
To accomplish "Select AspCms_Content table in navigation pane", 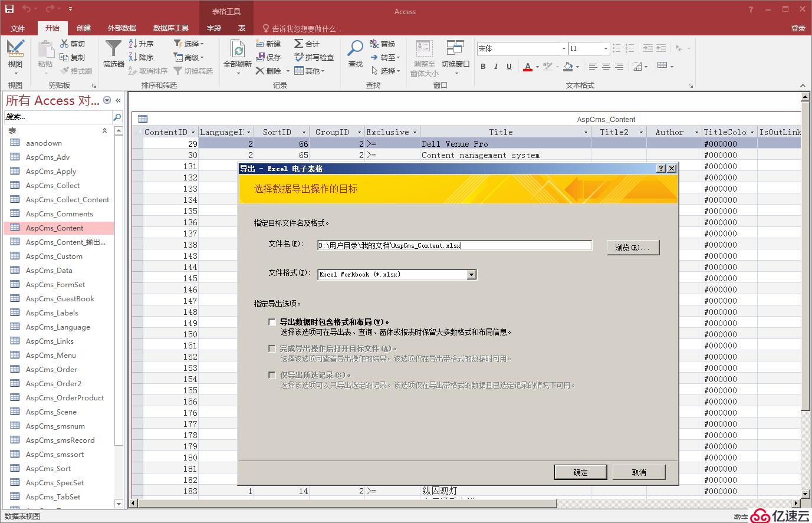I will pos(59,228).
